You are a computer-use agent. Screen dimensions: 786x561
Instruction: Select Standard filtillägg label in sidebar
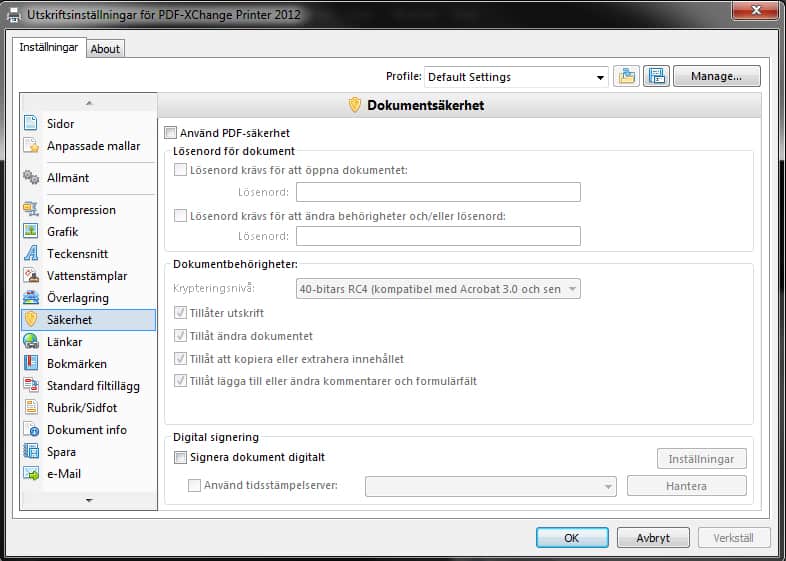pos(93,386)
